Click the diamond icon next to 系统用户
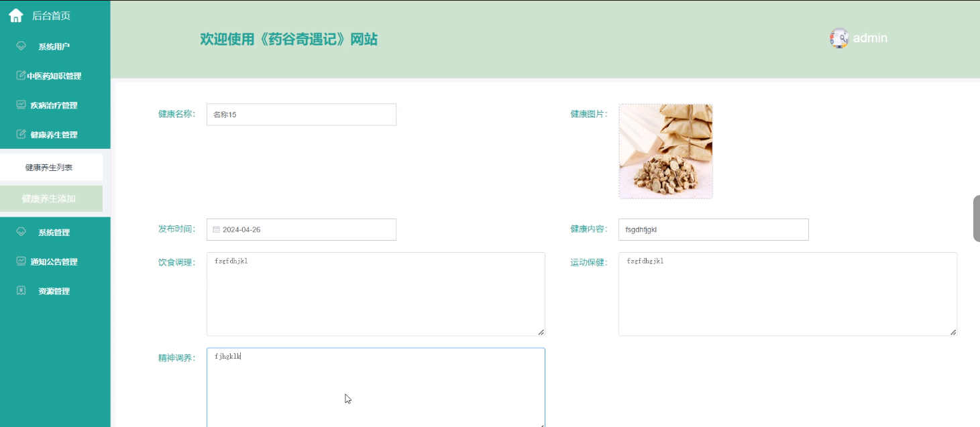The width and height of the screenshot is (980, 427). tap(21, 46)
